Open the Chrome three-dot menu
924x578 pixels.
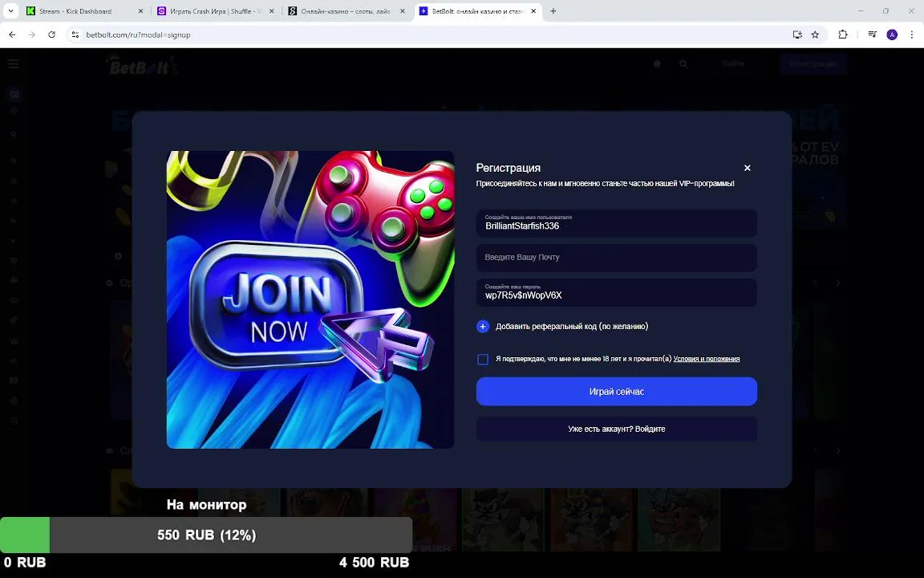pyautogui.click(x=912, y=35)
